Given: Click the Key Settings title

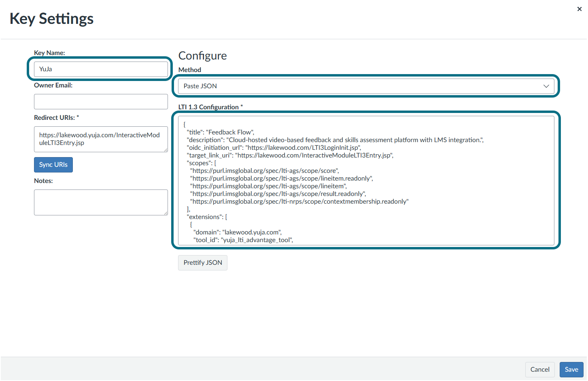Looking at the screenshot, I should point(51,19).
